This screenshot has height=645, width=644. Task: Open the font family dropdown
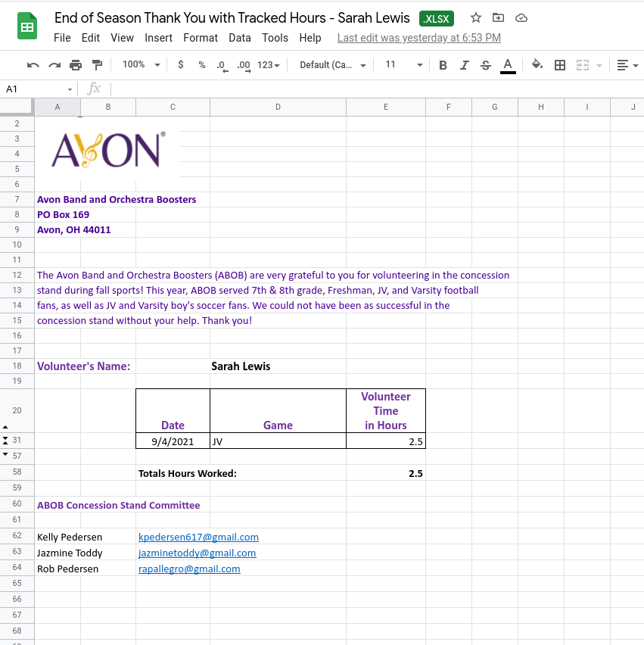(333, 65)
